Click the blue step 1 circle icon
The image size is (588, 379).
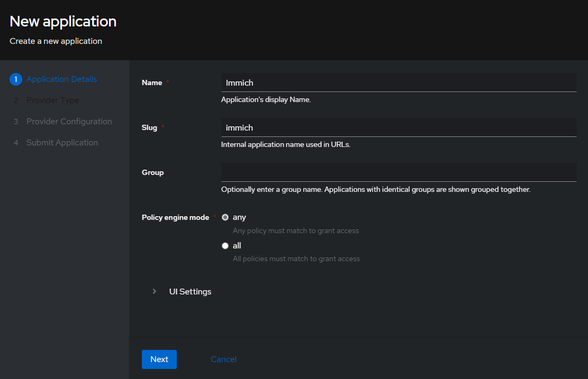point(15,79)
